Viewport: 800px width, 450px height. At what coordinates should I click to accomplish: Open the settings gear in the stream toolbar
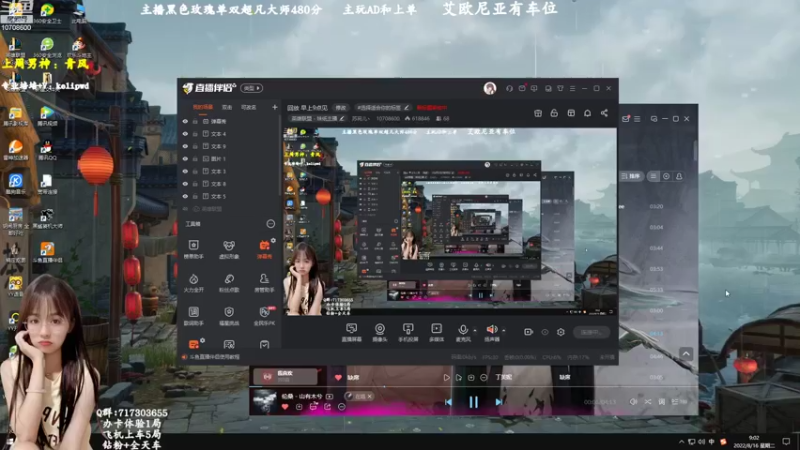[561, 332]
